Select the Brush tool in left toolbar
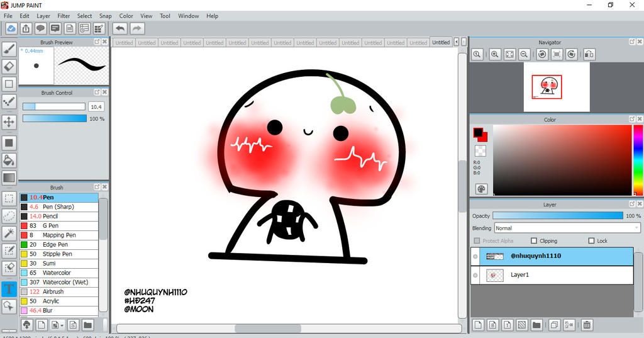 [x=9, y=49]
